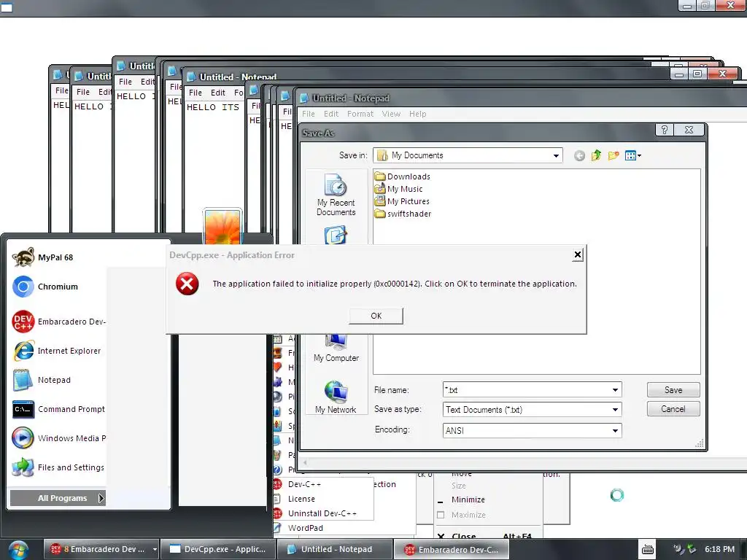Close the DevCpp Application Error dialog
The height and width of the screenshot is (560, 747).
[578, 254]
